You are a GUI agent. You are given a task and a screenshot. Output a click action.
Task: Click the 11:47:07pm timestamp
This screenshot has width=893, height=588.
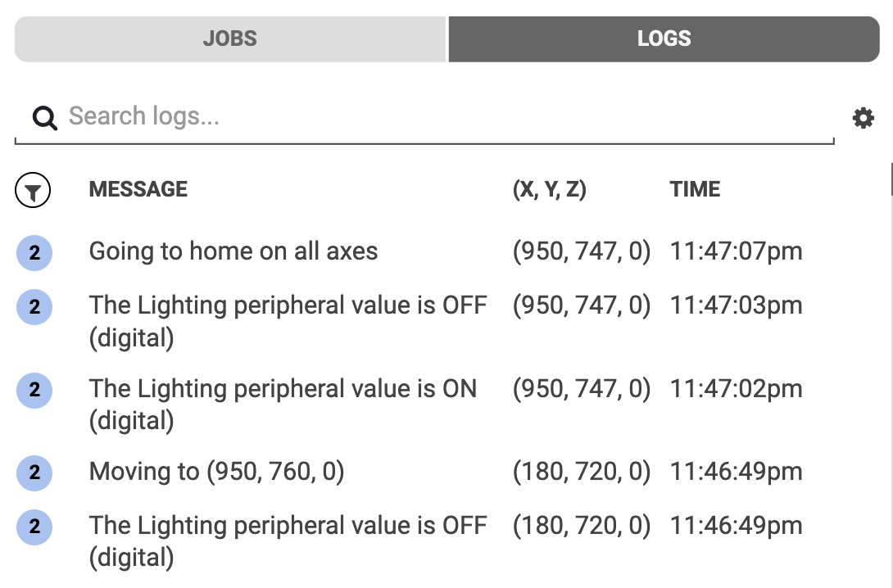pos(736,251)
